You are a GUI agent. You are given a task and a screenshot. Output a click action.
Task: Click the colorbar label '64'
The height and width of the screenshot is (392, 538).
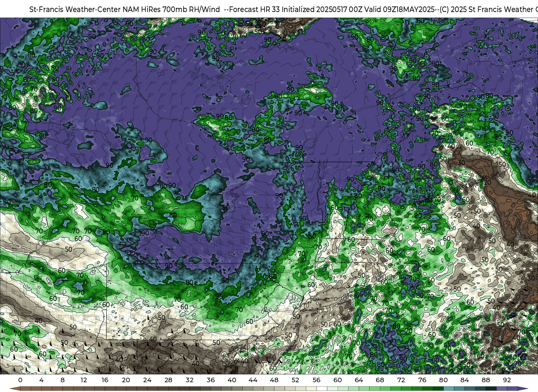(x=359, y=380)
